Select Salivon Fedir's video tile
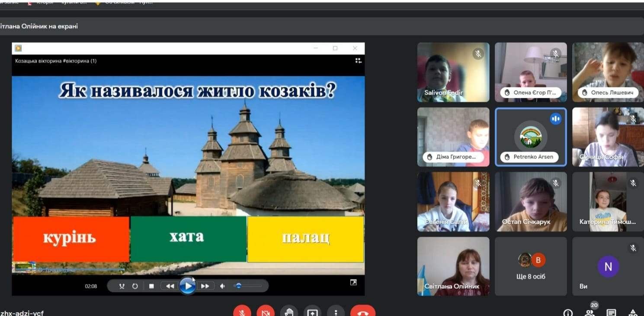 [453, 72]
